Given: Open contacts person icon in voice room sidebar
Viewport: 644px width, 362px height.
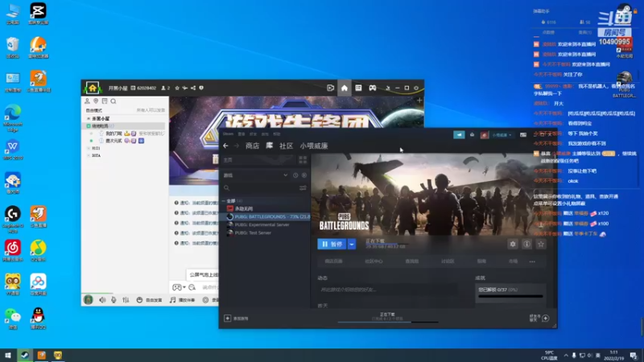Looking at the screenshot, I should (87, 101).
